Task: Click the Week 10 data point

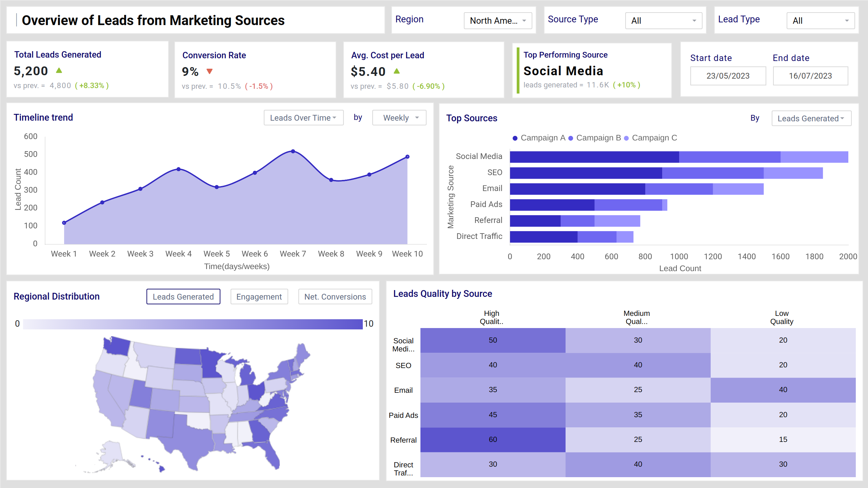Action: coord(408,157)
